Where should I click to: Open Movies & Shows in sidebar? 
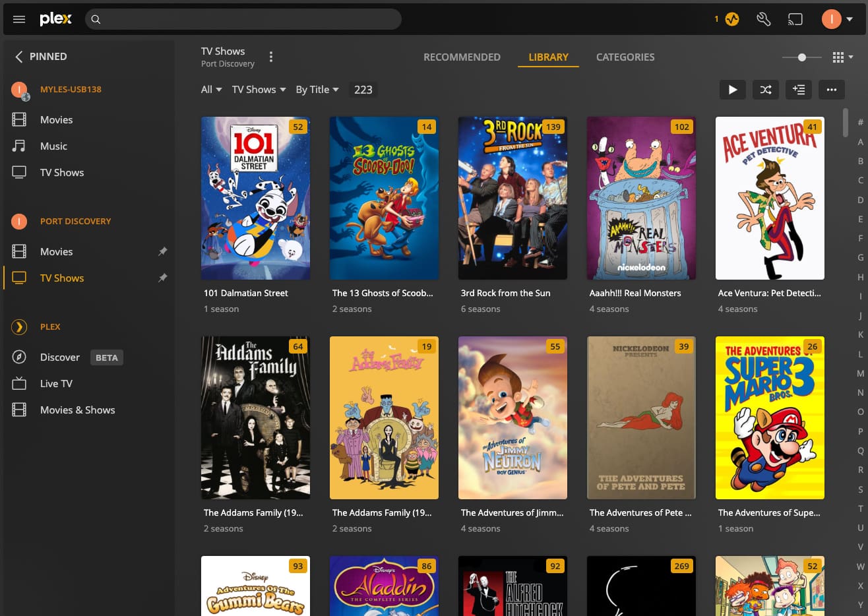[x=77, y=410]
